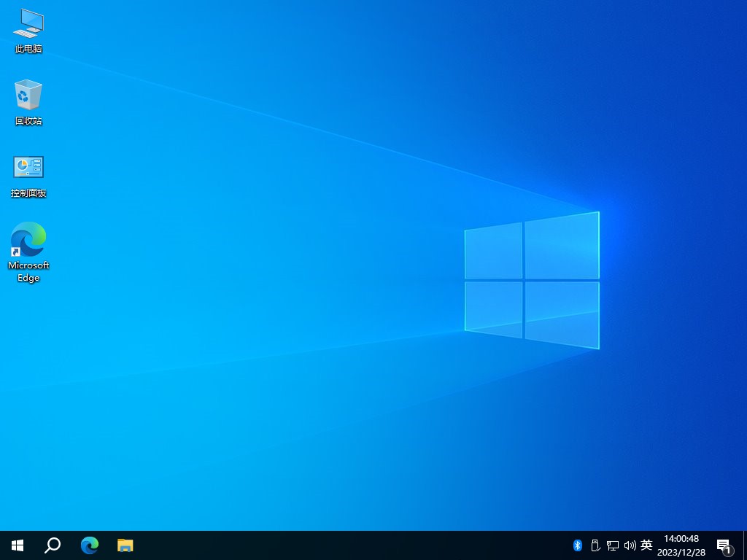This screenshot has width=747, height=560.
Task: Click the taskbar Search icon
Action: click(x=52, y=545)
